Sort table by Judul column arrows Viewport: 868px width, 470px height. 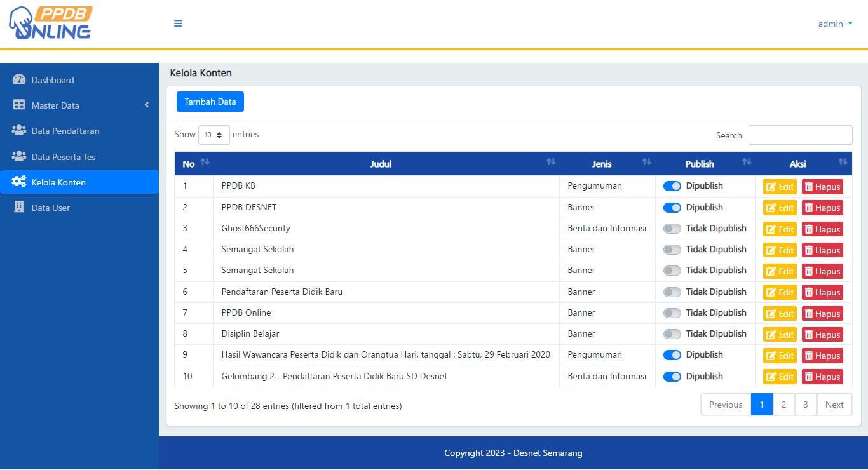551,163
